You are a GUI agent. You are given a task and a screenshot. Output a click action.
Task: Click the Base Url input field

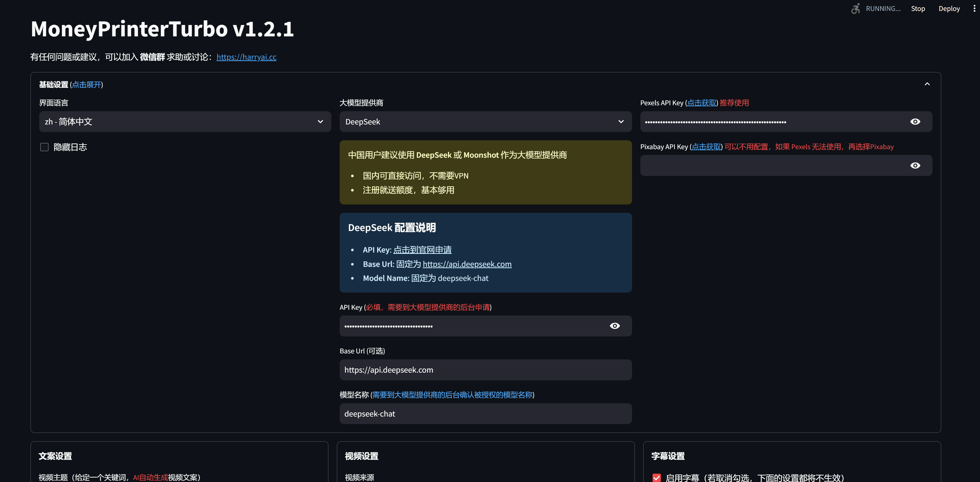click(x=485, y=370)
